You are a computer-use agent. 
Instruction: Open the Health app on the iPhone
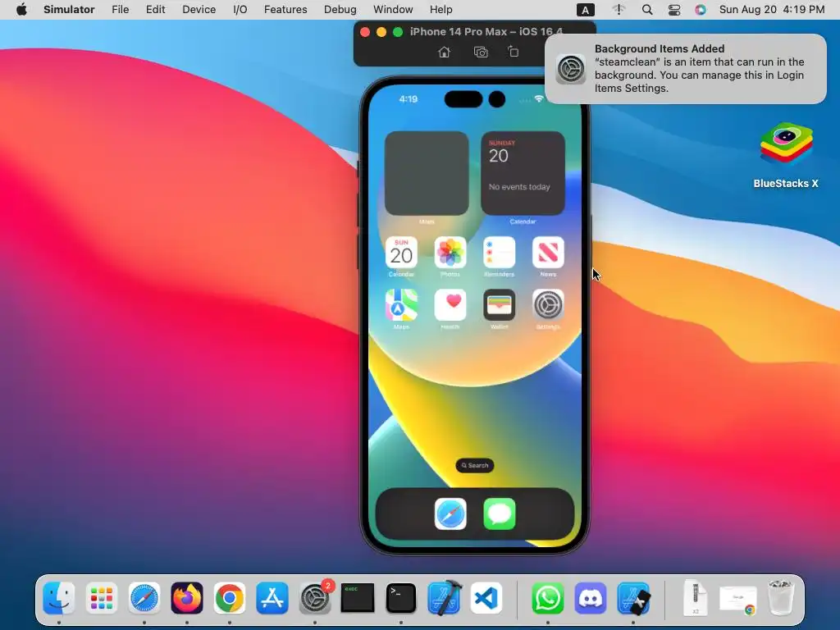coord(450,305)
